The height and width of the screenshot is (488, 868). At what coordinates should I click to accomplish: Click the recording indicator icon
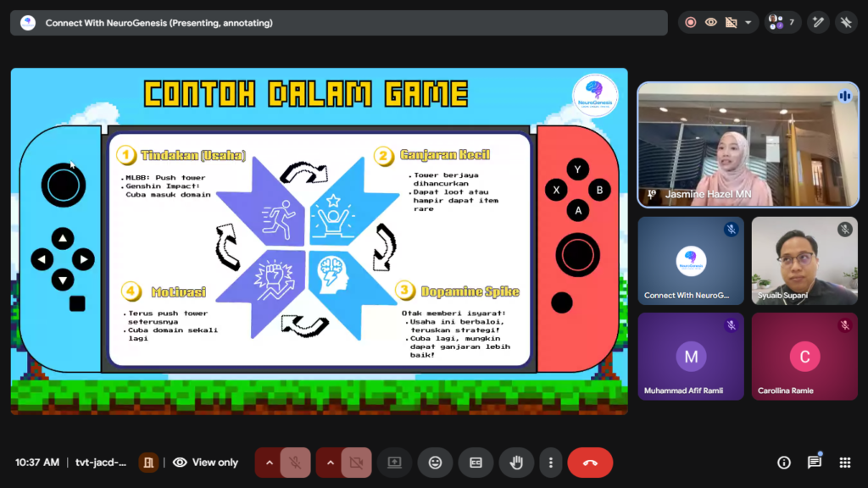691,23
